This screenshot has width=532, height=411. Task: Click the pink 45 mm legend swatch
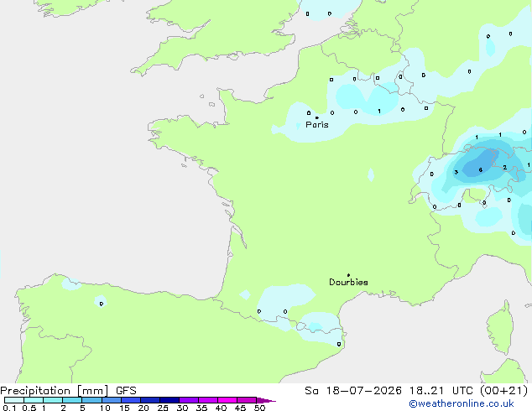click(x=247, y=400)
